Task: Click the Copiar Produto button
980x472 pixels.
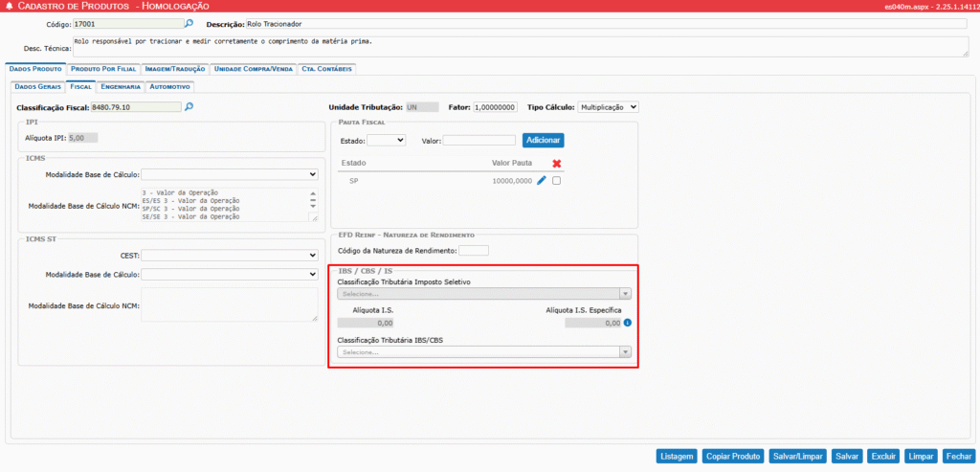Action: [733, 457]
